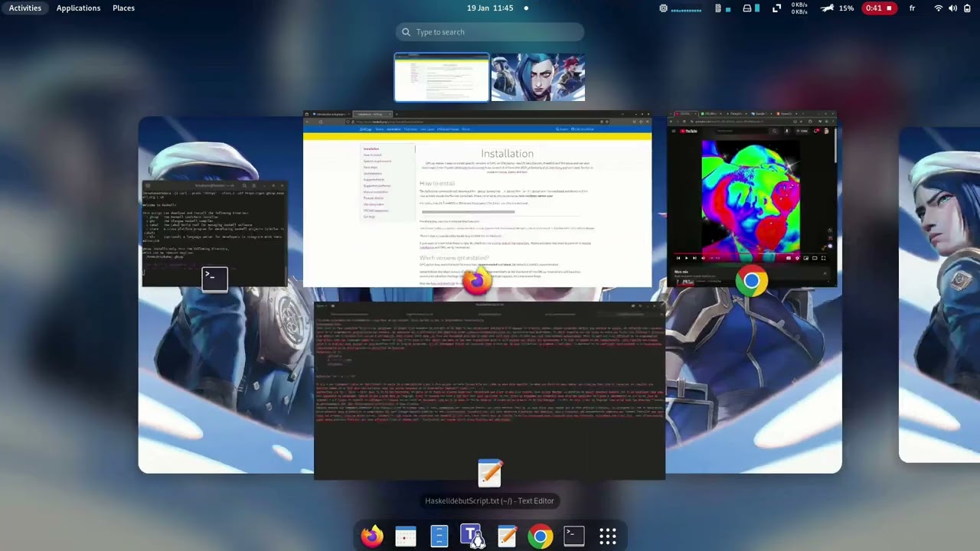This screenshot has height=551, width=980.
Task: Click the Activities button
Action: [25, 8]
